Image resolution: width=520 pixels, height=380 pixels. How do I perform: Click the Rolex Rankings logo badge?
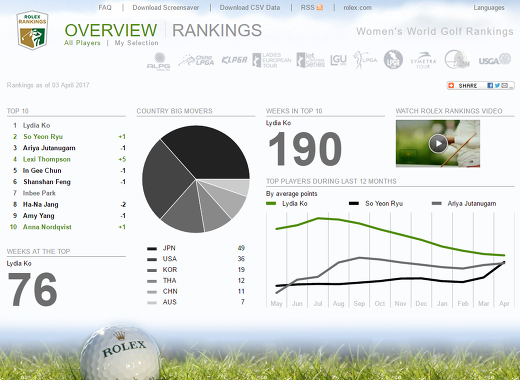coord(32,30)
